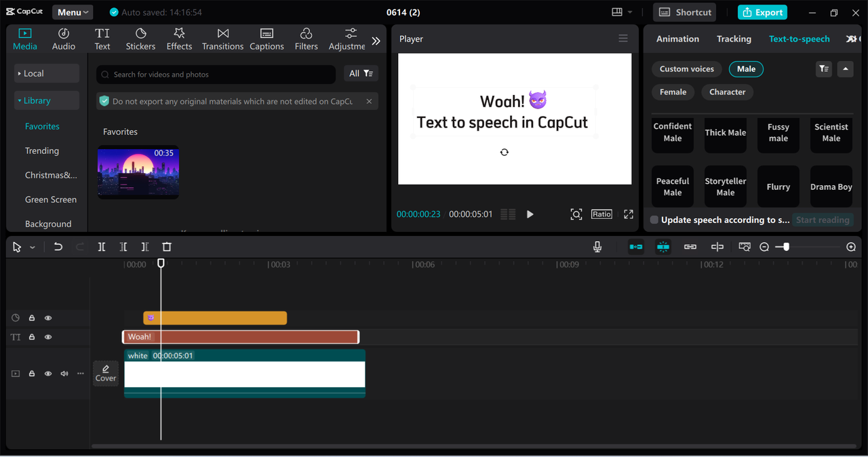This screenshot has height=457, width=868.
Task: Select the Character voice filter
Action: [728, 92]
